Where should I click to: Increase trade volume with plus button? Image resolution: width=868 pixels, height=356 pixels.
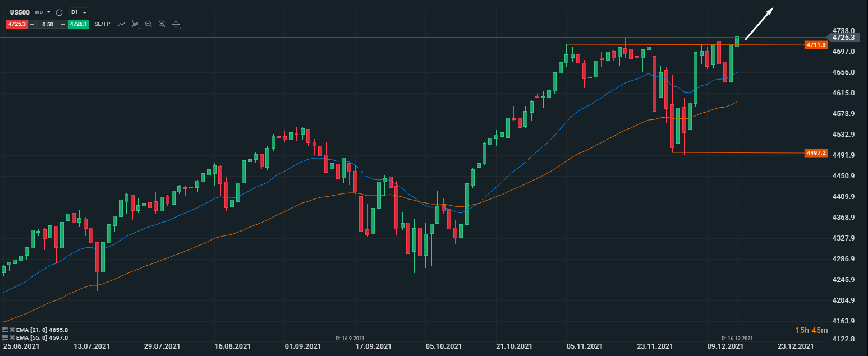pos(63,24)
